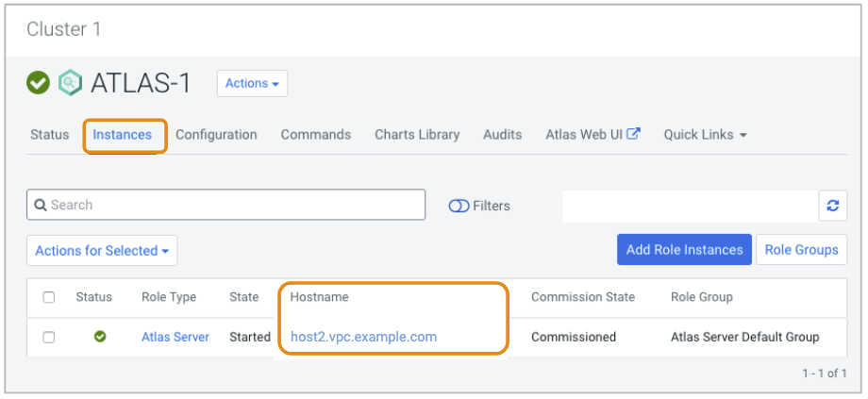Expand the Actions for Selected dropdown
This screenshot has width=868, height=399.
[x=102, y=251]
